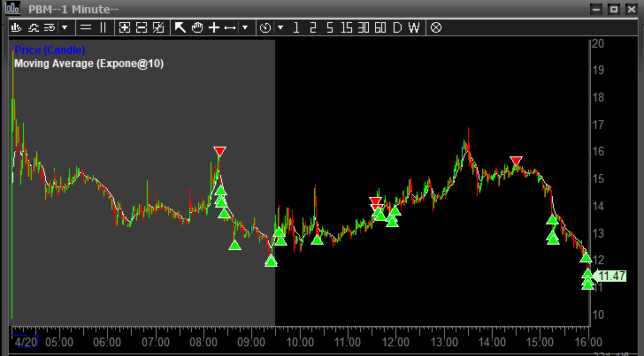
Task: Switch chart to 30 minute interval
Action: point(364,28)
